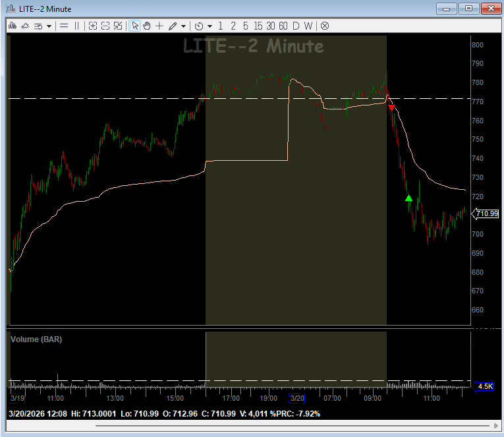Expand the dropdown arrow beside settings icon

click(49, 26)
